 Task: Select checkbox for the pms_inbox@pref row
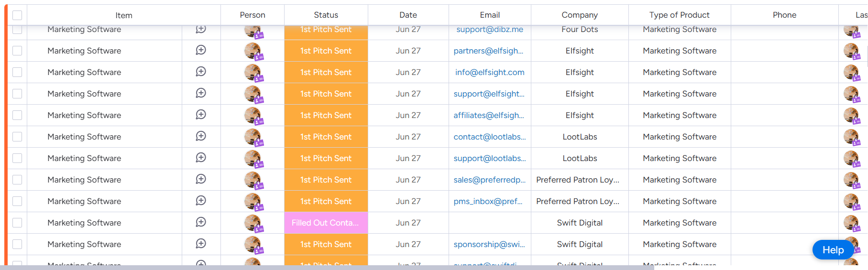tap(17, 201)
